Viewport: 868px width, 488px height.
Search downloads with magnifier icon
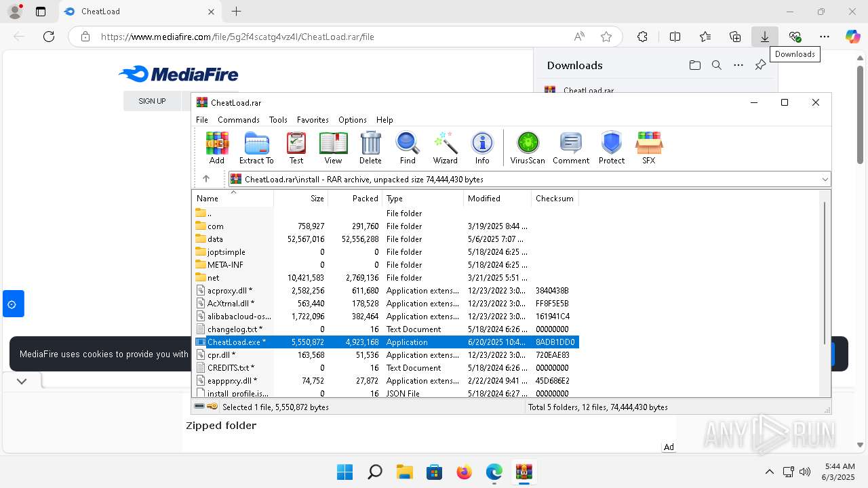coord(717,65)
